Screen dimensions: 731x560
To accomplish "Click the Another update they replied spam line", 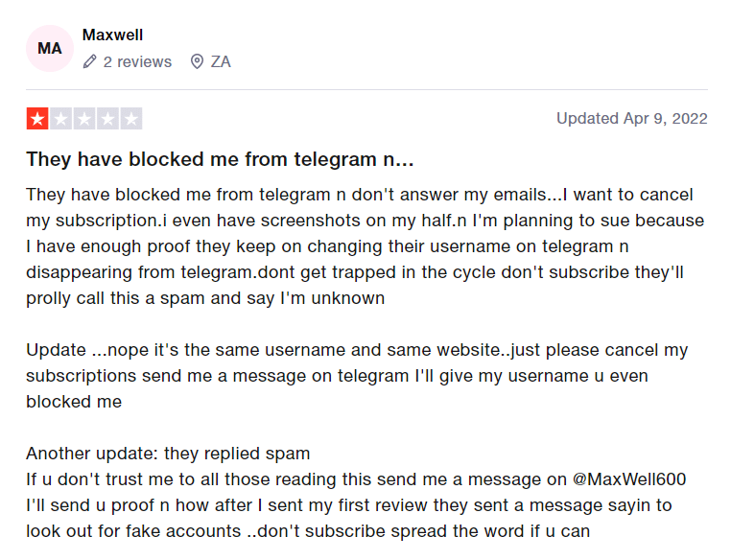I will pyautogui.click(x=168, y=454).
